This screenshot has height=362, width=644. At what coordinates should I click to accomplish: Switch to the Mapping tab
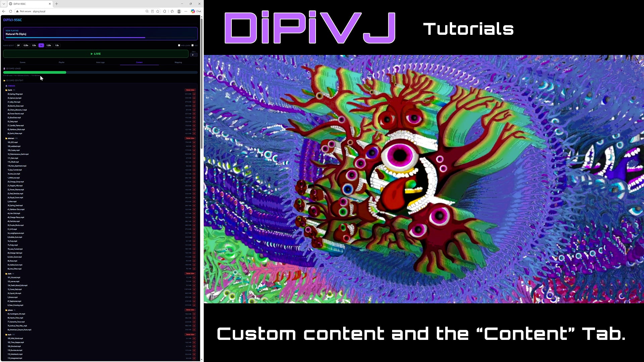click(x=178, y=62)
